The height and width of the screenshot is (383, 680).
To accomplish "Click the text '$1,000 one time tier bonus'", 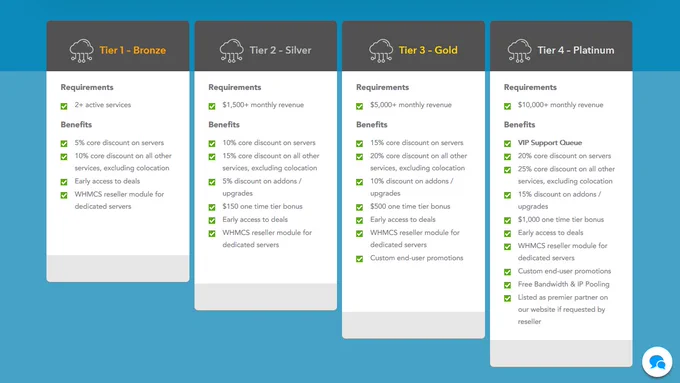I will pyautogui.click(x=561, y=219).
